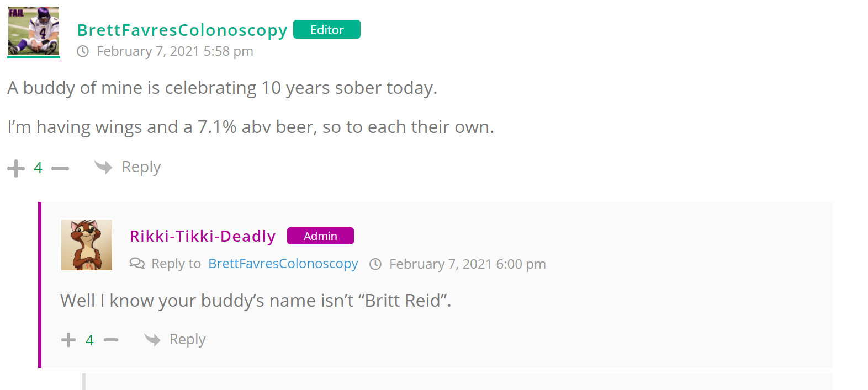Click the reply arrow under BrettFavresColonoscopy's comment
The width and height of the screenshot is (868, 390).
(103, 167)
